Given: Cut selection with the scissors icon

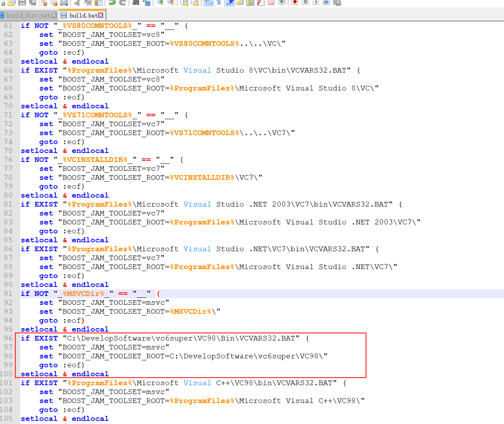Looking at the screenshot, I should pyautogui.click(x=77, y=2).
